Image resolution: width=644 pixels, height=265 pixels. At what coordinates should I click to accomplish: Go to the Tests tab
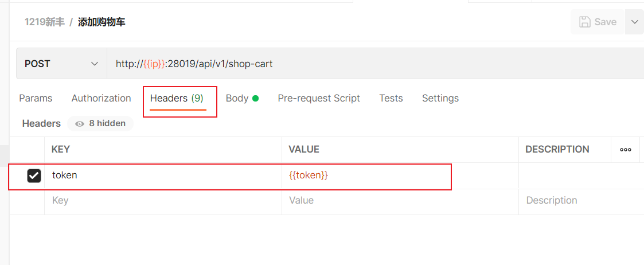(391, 98)
